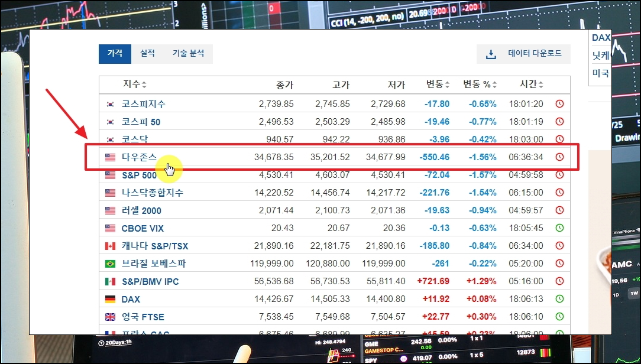Click the CBOE VIX closing value 20.43

pyautogui.click(x=283, y=228)
